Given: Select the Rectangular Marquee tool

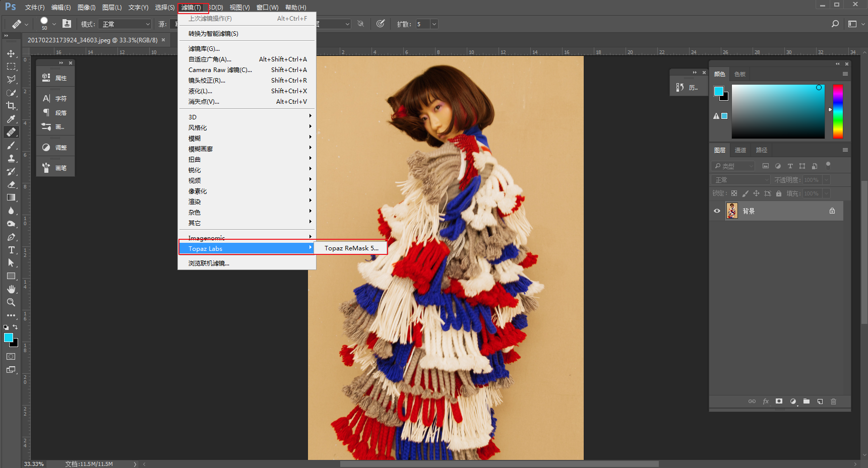Looking at the screenshot, I should [x=11, y=66].
